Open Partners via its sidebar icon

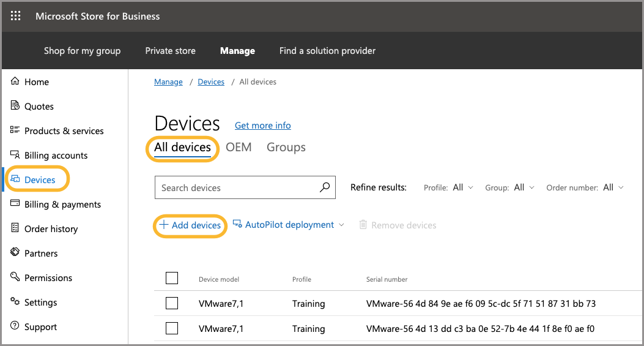15,253
